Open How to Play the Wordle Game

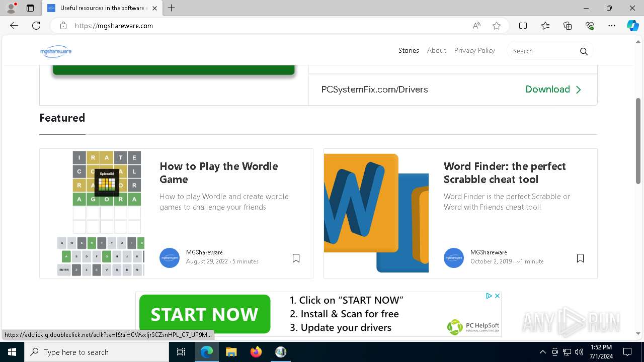[218, 172]
